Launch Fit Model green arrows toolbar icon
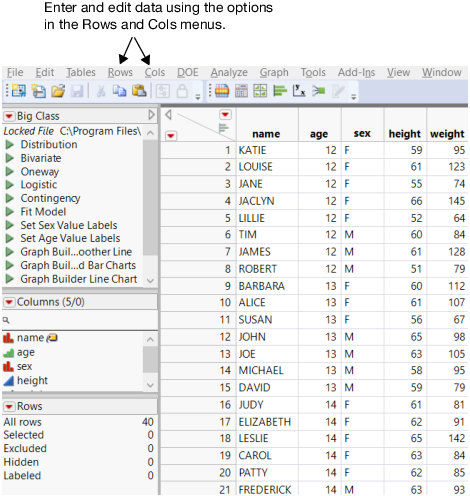 coord(318,91)
